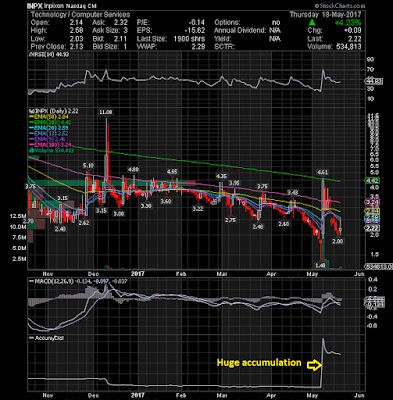Select the green 4.42 price tag on axis
The width and height of the screenshot is (393, 400).
(373, 181)
